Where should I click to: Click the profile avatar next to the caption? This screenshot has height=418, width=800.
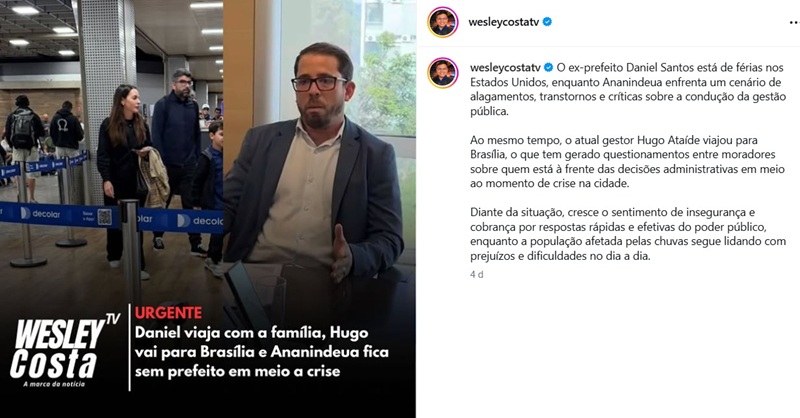point(442,73)
